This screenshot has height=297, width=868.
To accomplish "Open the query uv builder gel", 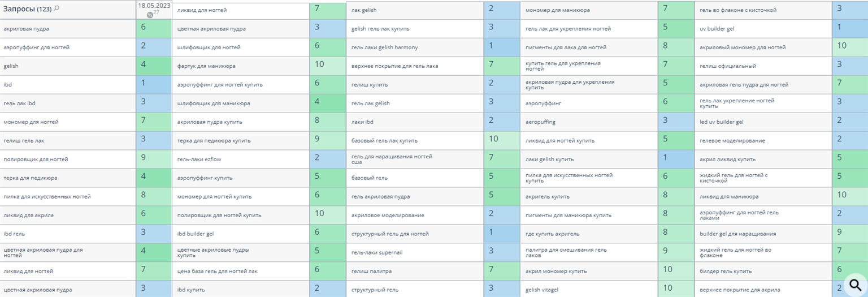I will [717, 28].
